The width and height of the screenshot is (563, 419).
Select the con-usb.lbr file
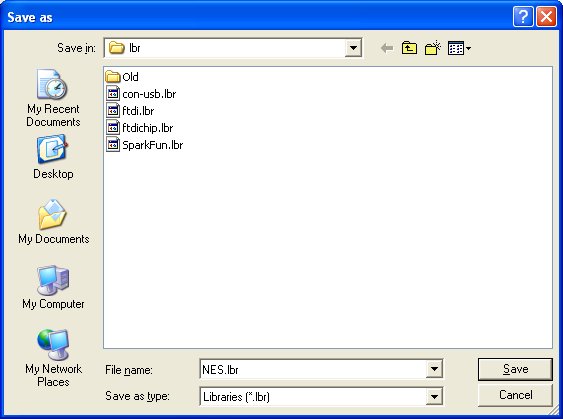(141, 94)
